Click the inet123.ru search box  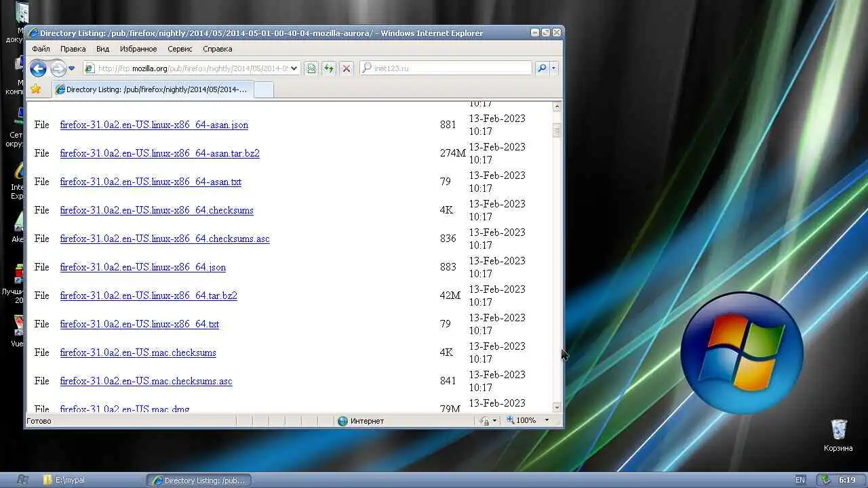(446, 68)
